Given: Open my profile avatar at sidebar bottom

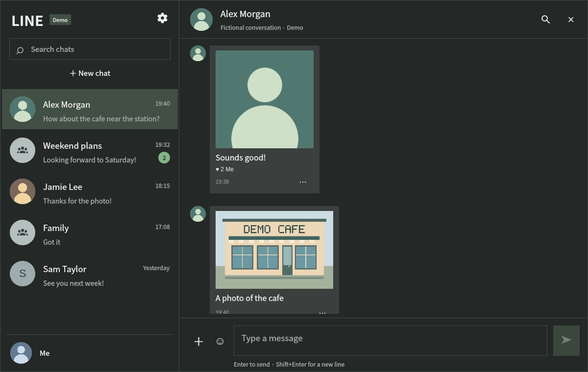Looking at the screenshot, I should coord(21,353).
